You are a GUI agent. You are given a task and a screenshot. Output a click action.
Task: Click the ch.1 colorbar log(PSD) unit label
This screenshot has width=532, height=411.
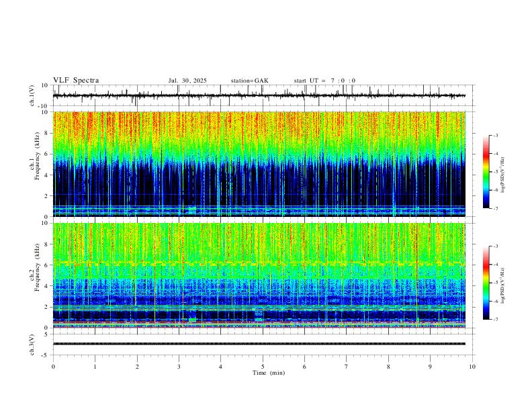tap(503, 175)
